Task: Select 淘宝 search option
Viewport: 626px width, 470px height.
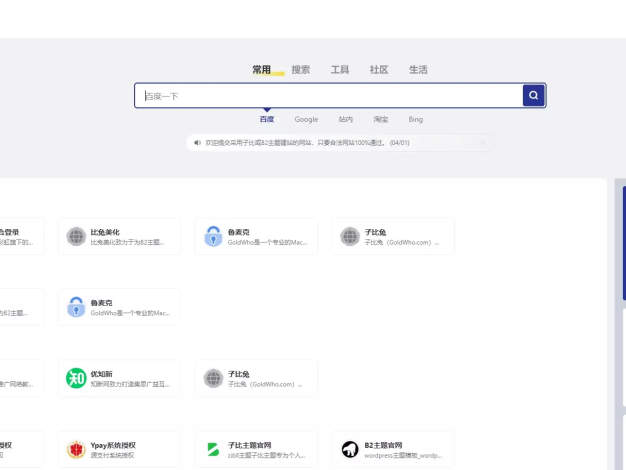Action: 380,119
